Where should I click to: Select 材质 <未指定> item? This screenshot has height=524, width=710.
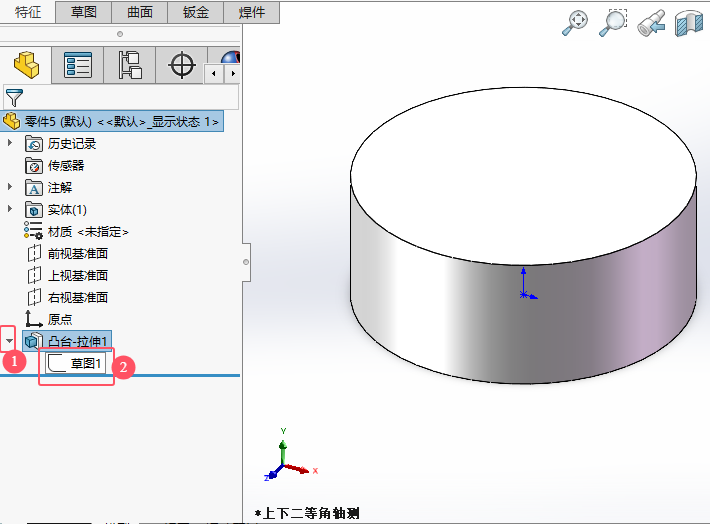coord(88,231)
